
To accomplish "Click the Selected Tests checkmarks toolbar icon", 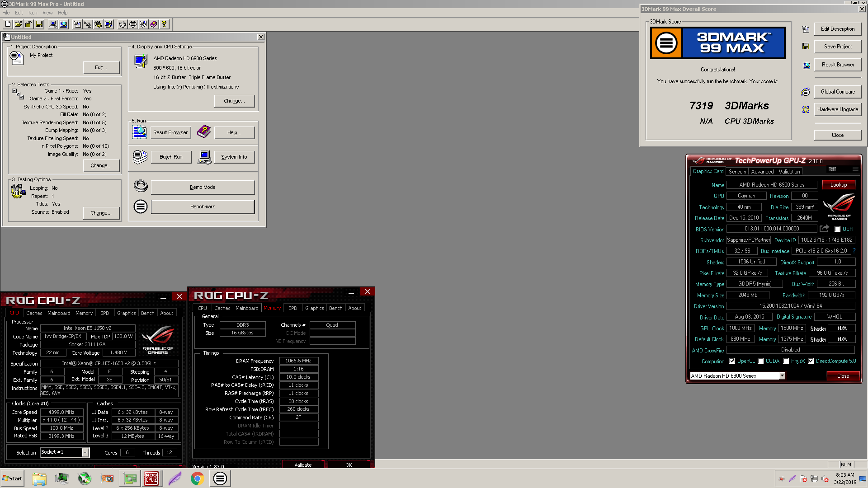I will (x=88, y=24).
